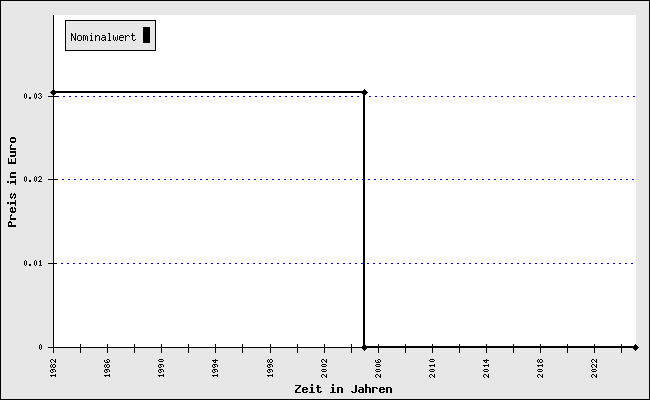The height and width of the screenshot is (400, 650).
Task: Click the 1998 x-axis tick label
Action: point(270,367)
